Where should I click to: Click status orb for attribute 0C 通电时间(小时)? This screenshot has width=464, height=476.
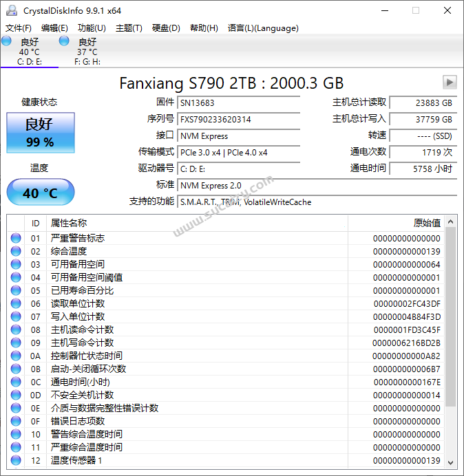(16, 382)
